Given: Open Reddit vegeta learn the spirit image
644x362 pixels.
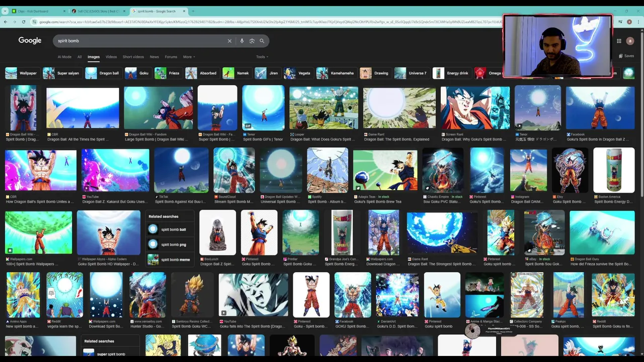Looking at the screenshot, I should point(64,295).
